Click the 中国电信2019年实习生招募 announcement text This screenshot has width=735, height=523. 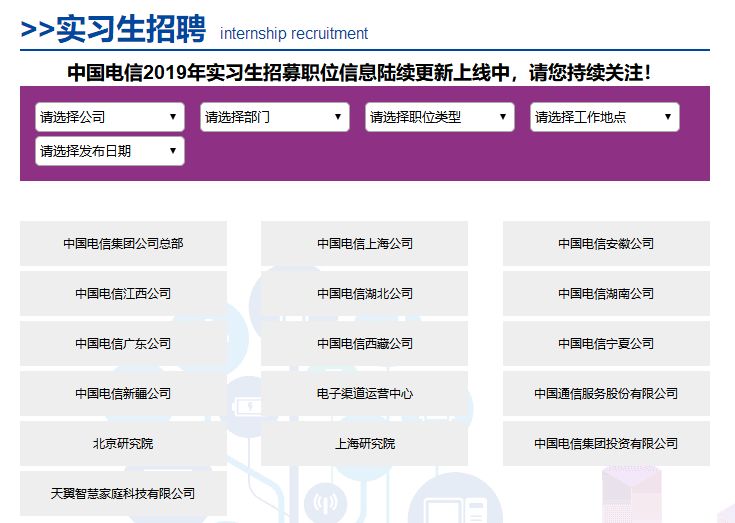tap(359, 73)
